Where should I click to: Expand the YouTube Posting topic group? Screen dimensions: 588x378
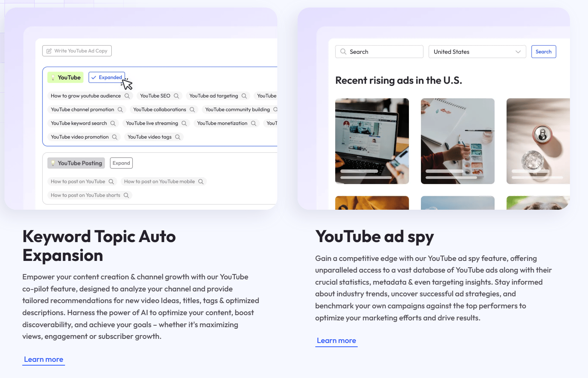coord(121,163)
